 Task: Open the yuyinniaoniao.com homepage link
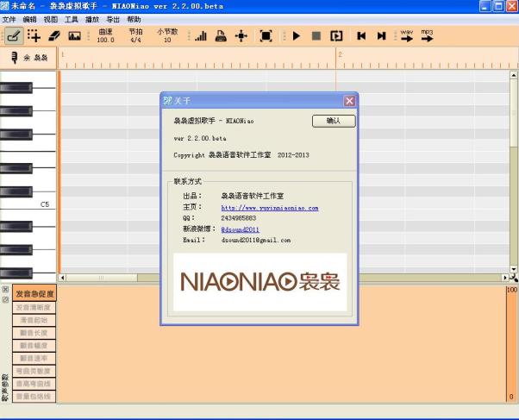(x=270, y=208)
